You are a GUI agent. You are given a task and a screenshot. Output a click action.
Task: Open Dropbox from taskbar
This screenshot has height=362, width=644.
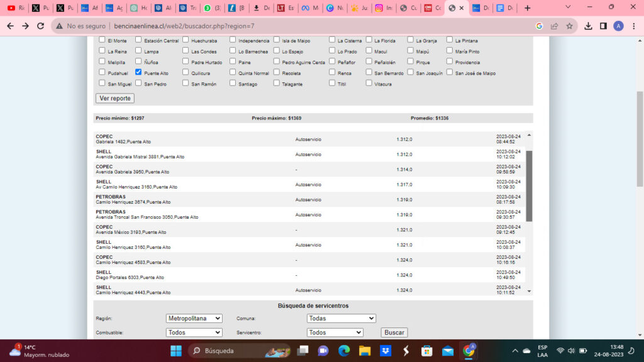tap(386, 351)
